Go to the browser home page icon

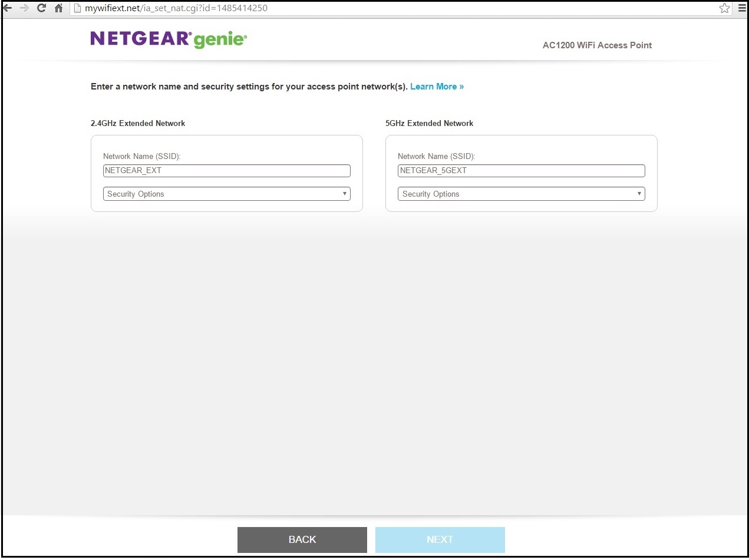coord(58,8)
